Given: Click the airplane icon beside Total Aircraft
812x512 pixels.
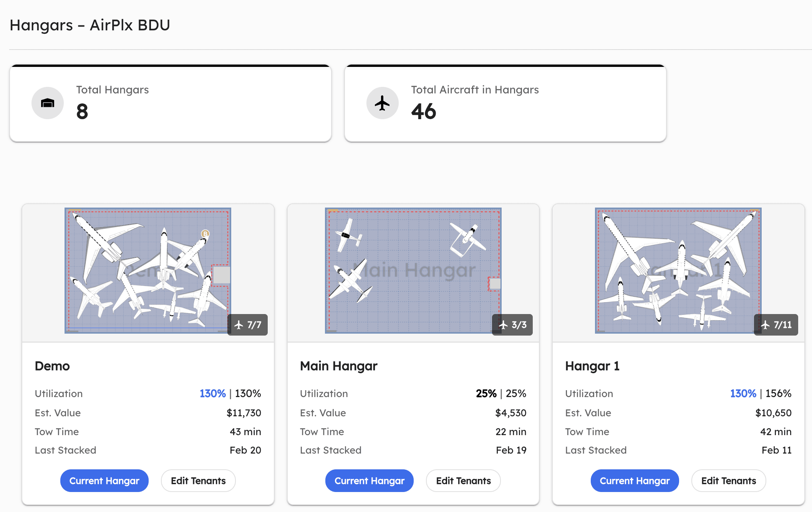Looking at the screenshot, I should tap(382, 103).
